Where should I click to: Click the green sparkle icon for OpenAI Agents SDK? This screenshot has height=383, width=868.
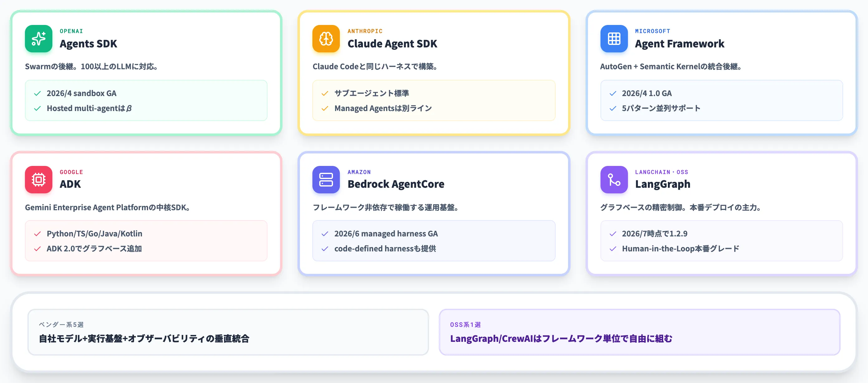click(x=38, y=38)
